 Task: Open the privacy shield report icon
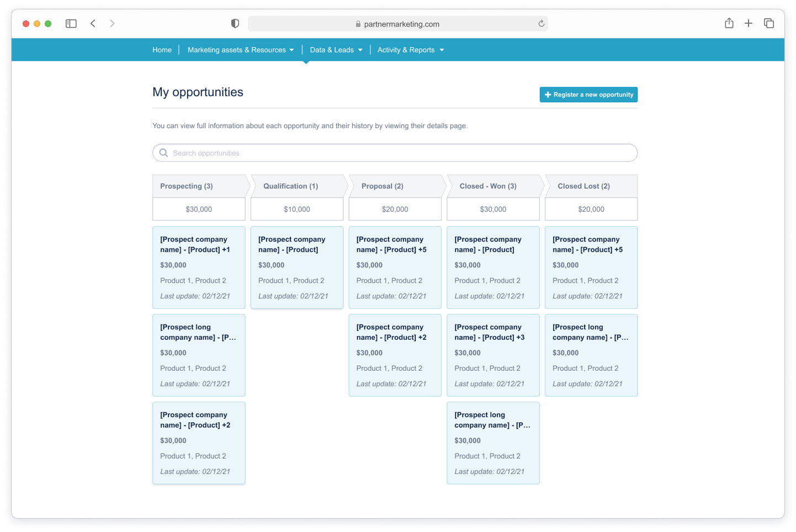[235, 24]
